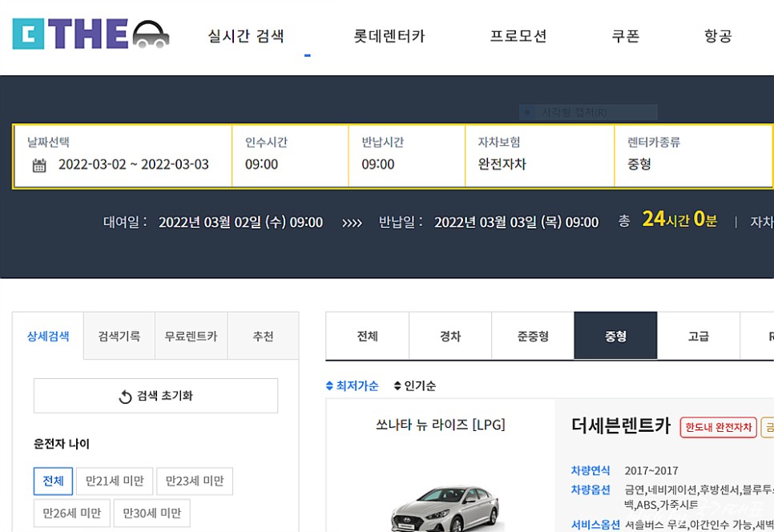Open the 반납시간 09:00 dropdown
Viewport: 774px width, 532px height.
coord(407,156)
